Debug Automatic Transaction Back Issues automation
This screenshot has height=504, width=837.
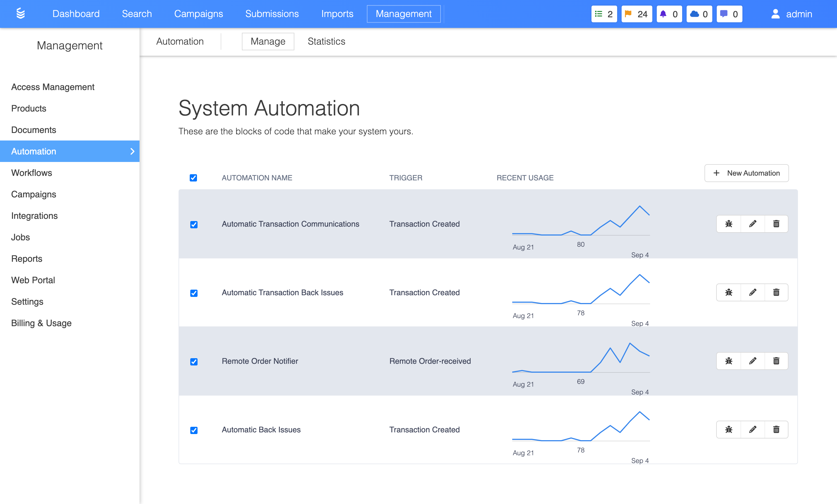point(729,292)
